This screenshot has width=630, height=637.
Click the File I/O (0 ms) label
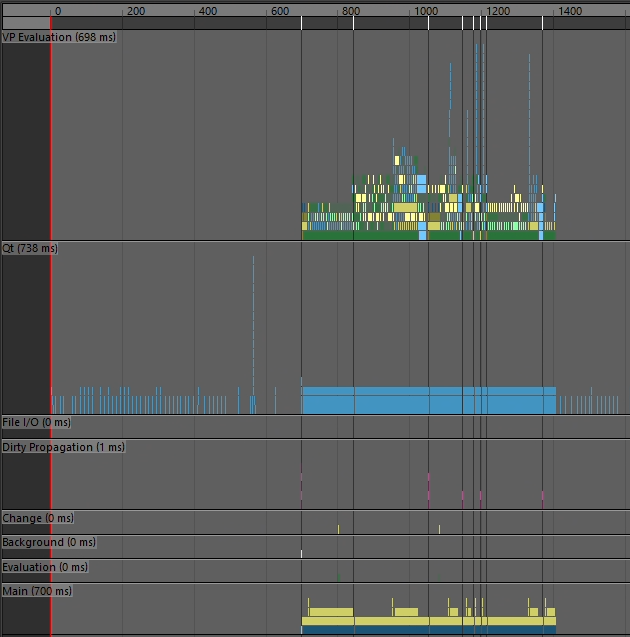36,422
